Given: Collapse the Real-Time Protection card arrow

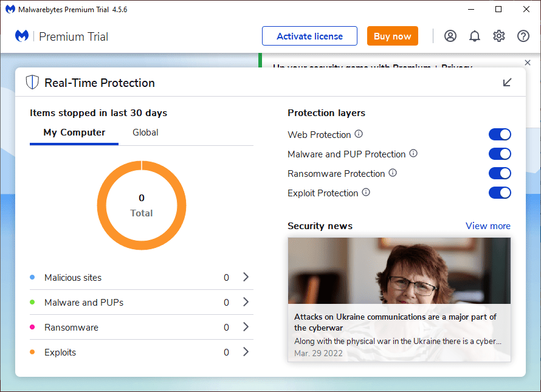Looking at the screenshot, I should [x=507, y=83].
